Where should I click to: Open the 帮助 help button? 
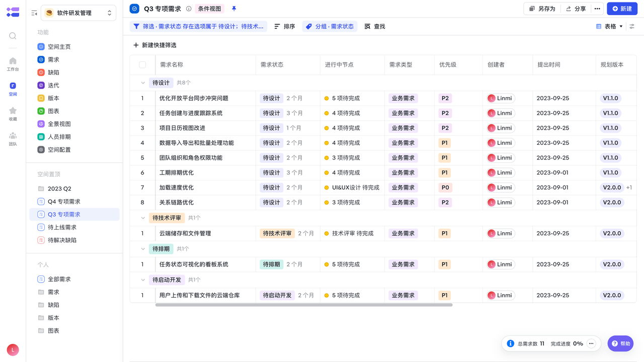coord(620,344)
